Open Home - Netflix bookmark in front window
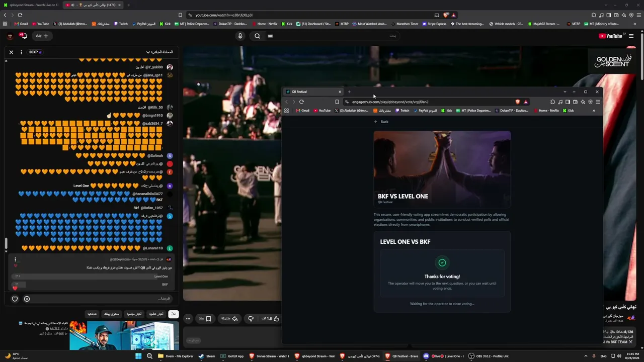 (546, 111)
